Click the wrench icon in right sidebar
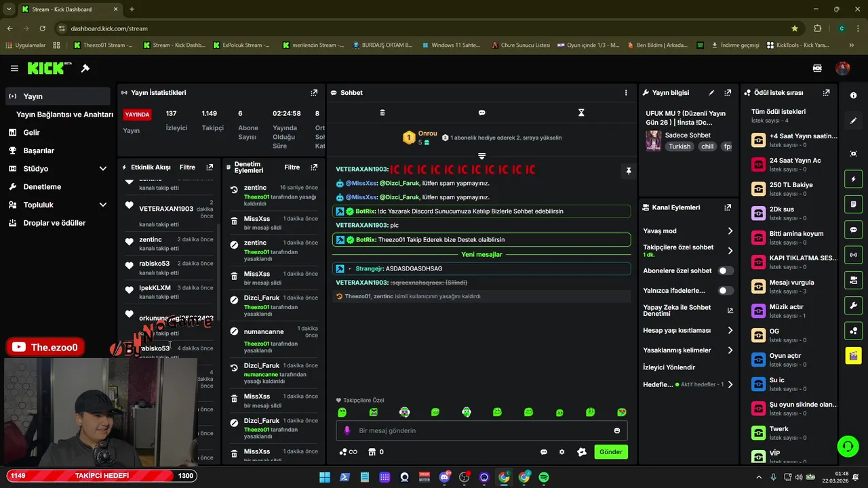This screenshot has height=488, width=868. pos(853,305)
